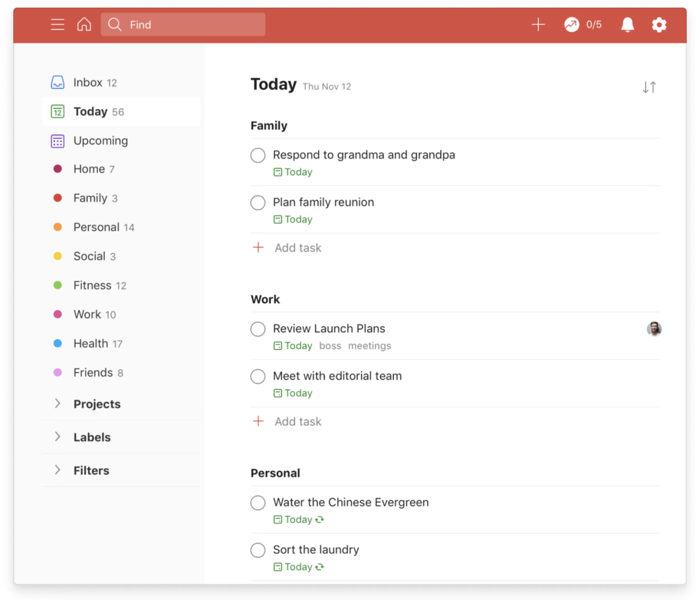The image size is (700, 600).
Task: Open the hamburger navigation menu
Action: (57, 25)
